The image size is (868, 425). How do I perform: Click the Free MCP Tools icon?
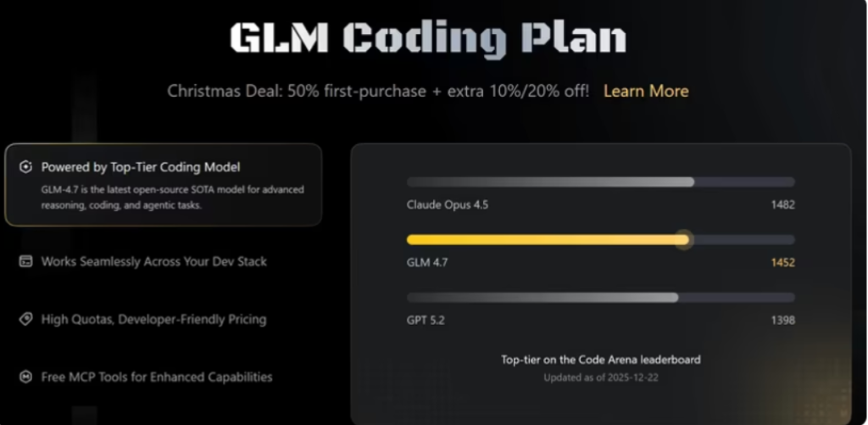point(26,377)
